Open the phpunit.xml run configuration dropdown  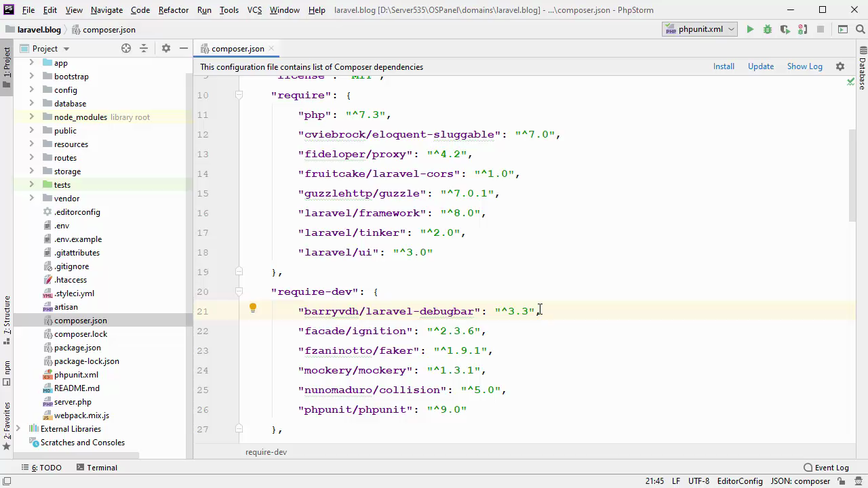coord(700,29)
